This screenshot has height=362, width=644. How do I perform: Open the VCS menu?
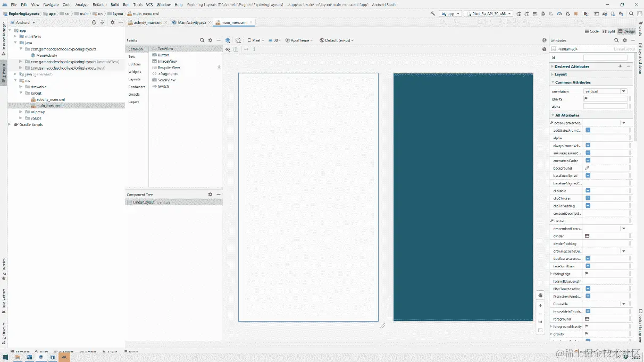coord(149,4)
